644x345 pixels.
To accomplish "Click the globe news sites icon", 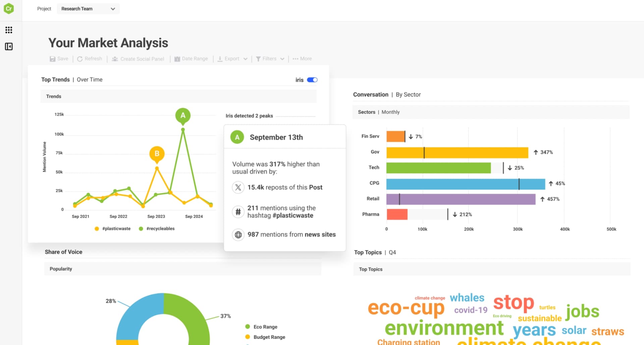I will point(238,235).
